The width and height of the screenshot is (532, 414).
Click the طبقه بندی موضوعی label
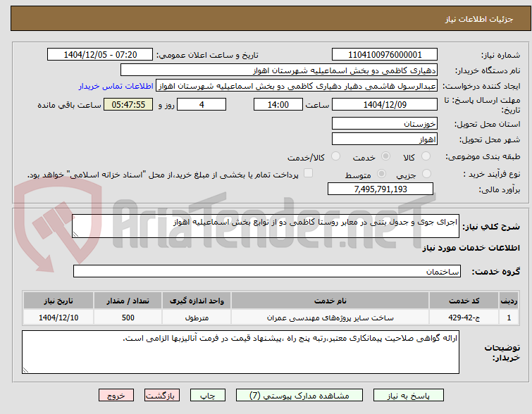pyautogui.click(x=483, y=156)
